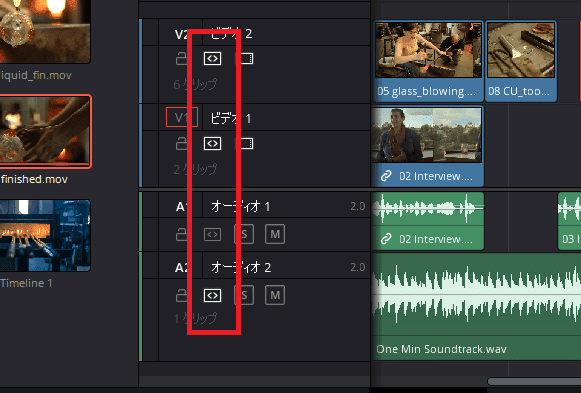Toggle auto track selector on Video 2
The height and width of the screenshot is (393, 581).
coord(212,59)
